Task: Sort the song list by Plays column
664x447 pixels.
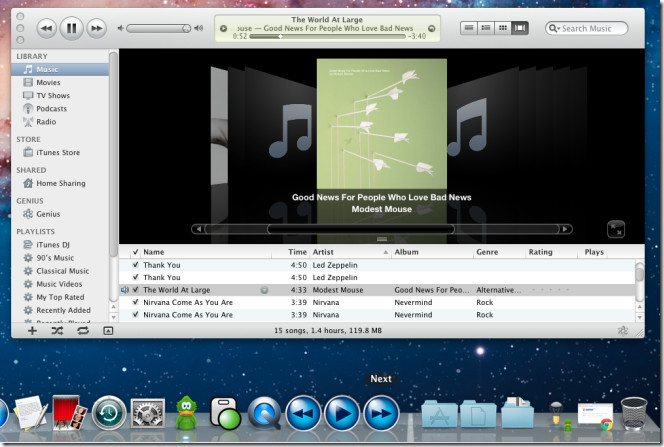Action: [594, 252]
